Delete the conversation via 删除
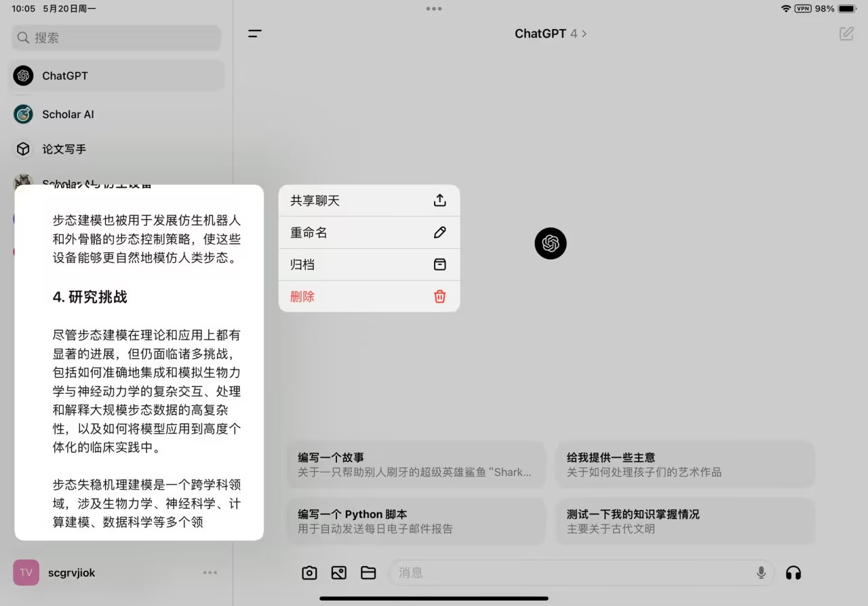Screen dimensions: 868x606 [369, 296]
